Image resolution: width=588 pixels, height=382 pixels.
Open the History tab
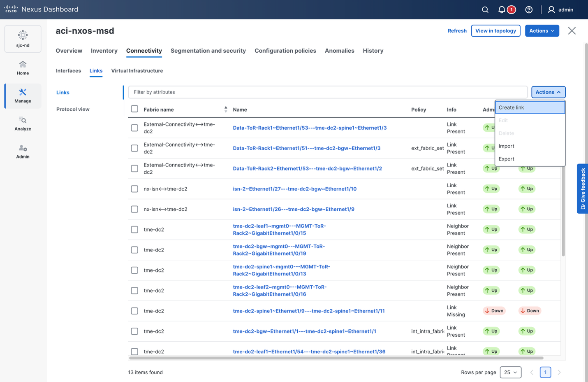tap(373, 51)
